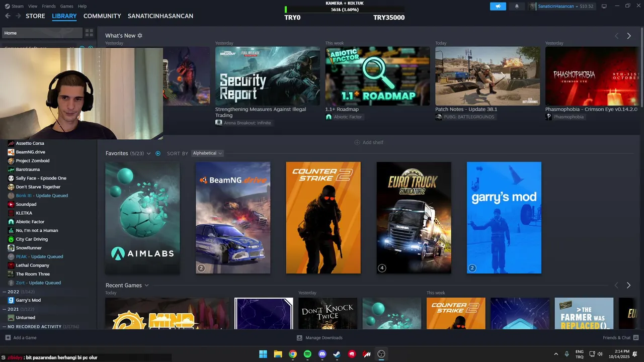The width and height of the screenshot is (644, 362).
Task: Click the Favorites shelf play-order icon
Action: [158, 153]
